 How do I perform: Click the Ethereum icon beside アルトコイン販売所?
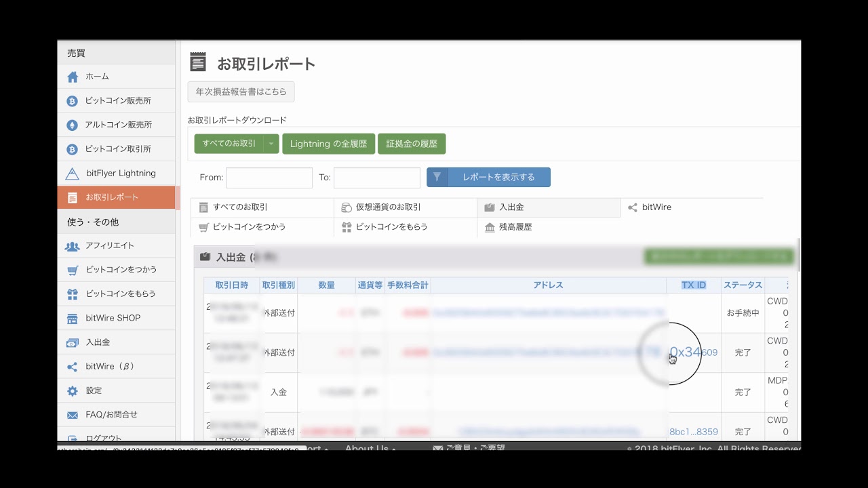coord(73,125)
